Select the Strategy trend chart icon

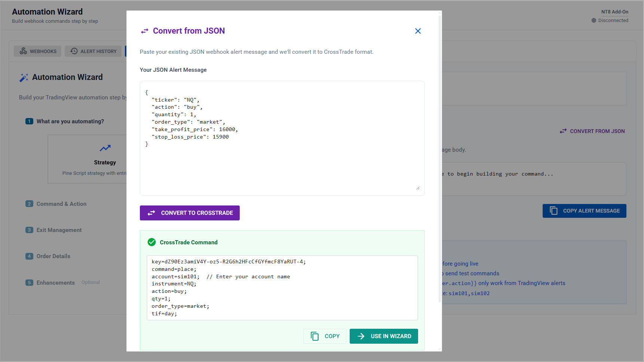pyautogui.click(x=105, y=148)
